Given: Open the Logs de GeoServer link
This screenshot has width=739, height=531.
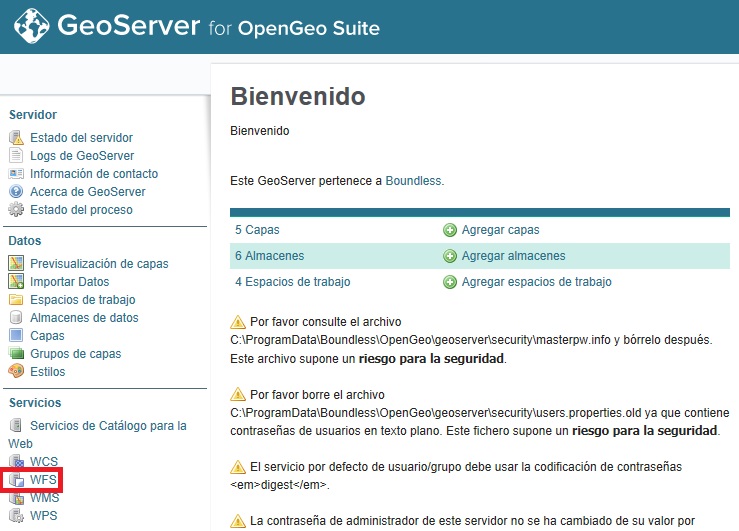Looking at the screenshot, I should tap(82, 155).
